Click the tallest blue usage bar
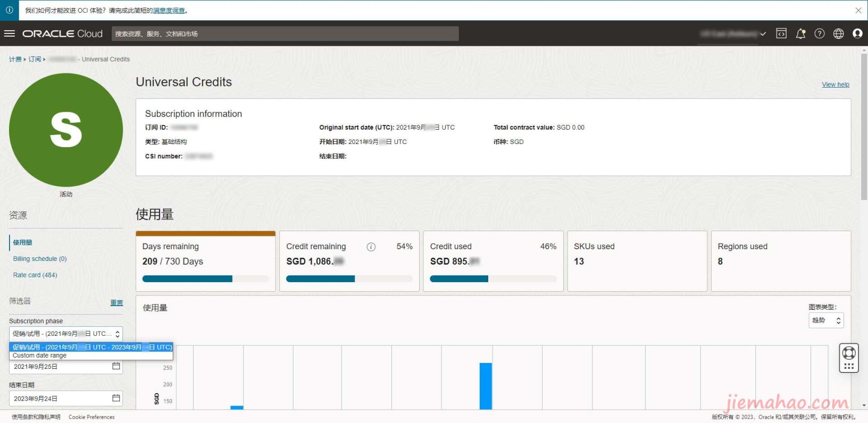868x423 pixels. coord(486,386)
